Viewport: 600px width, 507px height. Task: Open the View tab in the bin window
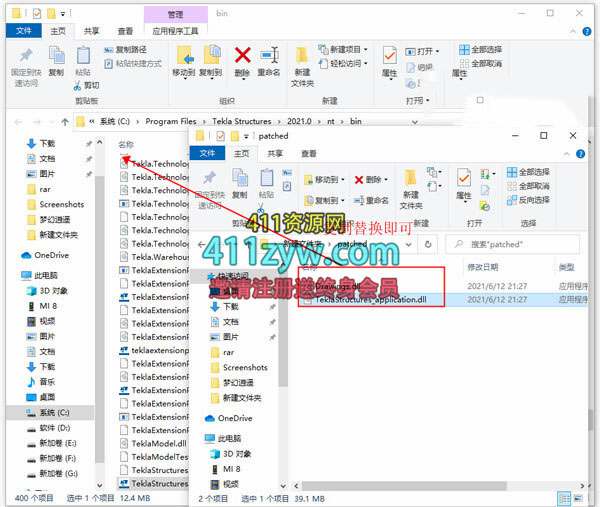point(125,31)
